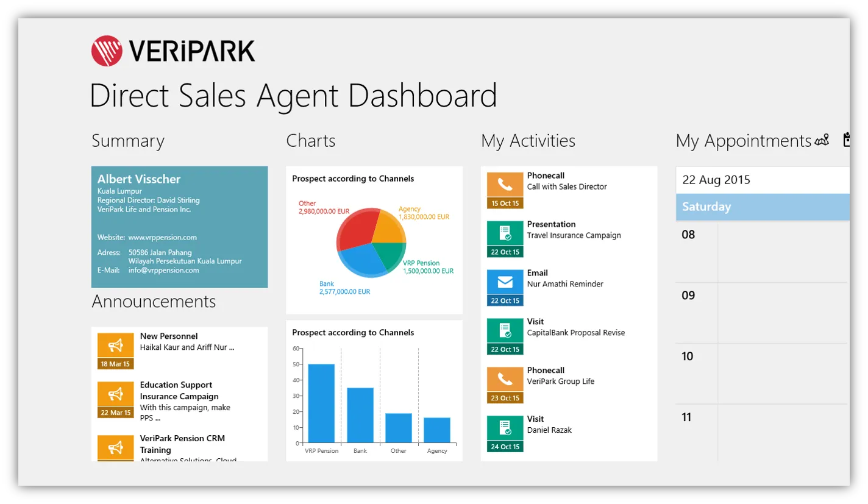The width and height of the screenshot is (868, 504).
Task: Open the "Nur Amathi Reminder" activity
Action: (x=565, y=284)
